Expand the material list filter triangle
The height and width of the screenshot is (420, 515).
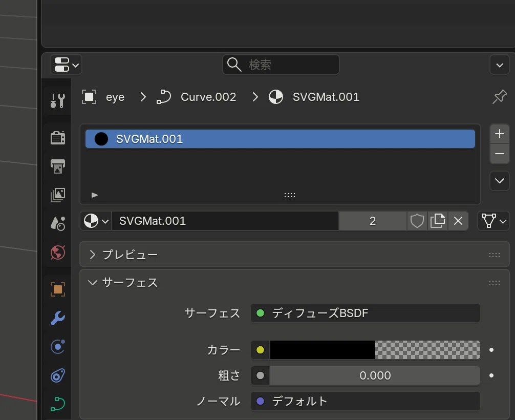point(95,195)
